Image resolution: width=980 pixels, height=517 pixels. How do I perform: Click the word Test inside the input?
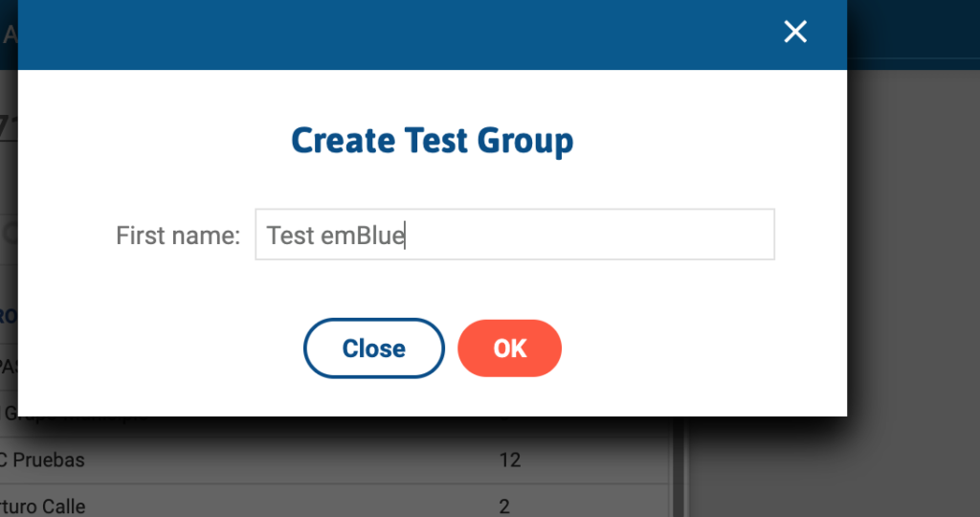point(290,236)
